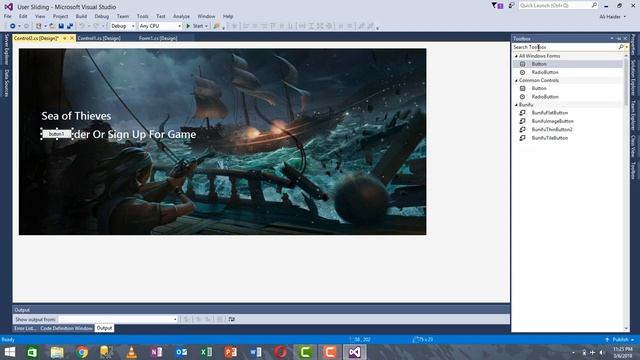Close the Control2.cs [Design] tab
This screenshot has width=640, height=360.
pyautogui.click(x=72, y=38)
